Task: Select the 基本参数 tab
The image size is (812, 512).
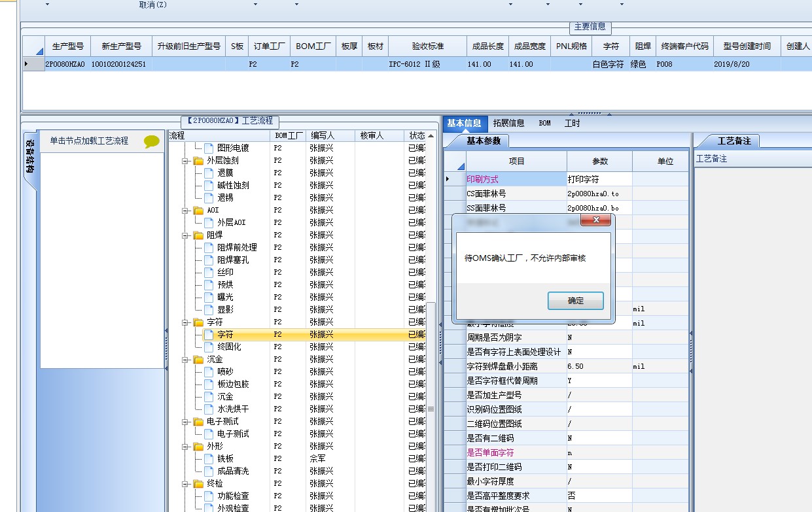Action: (x=484, y=141)
